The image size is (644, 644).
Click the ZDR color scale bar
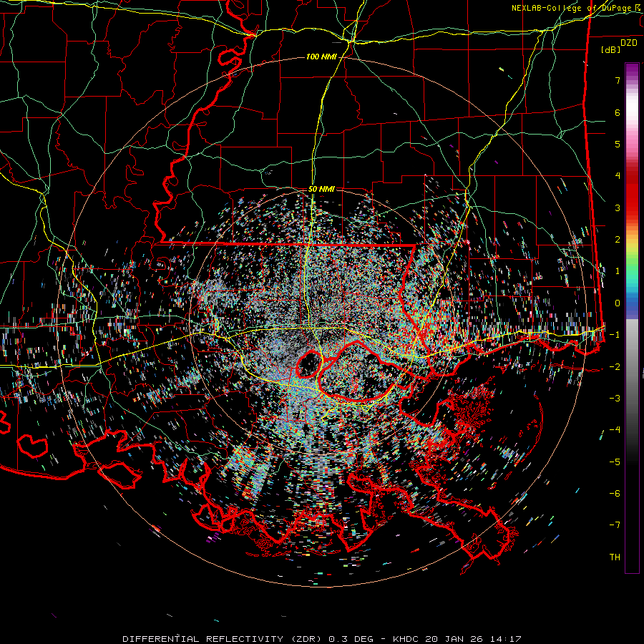[632, 318]
